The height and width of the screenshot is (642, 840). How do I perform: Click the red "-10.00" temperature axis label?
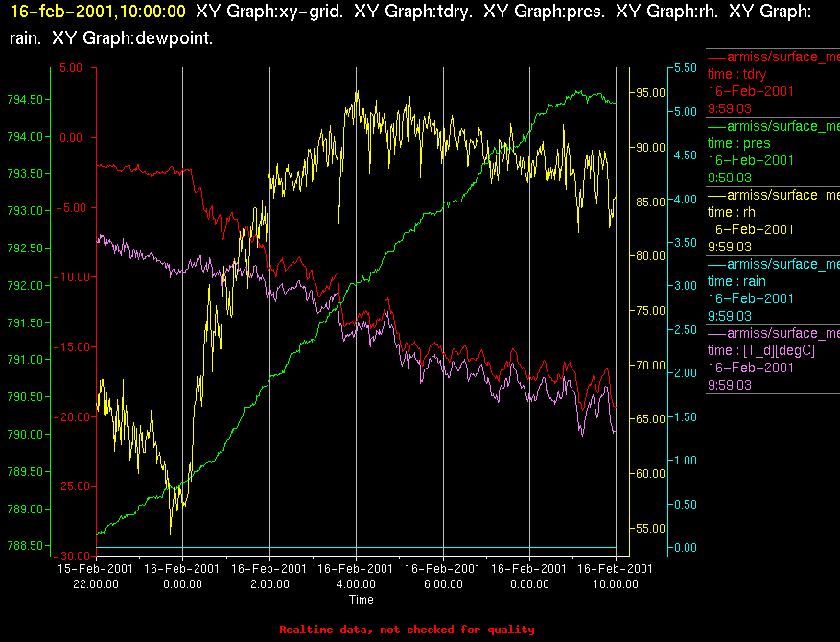69,277
